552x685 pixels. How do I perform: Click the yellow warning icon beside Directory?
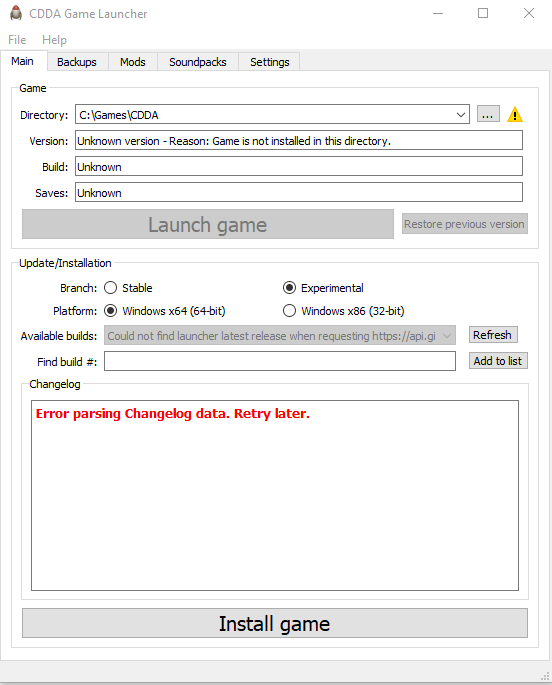pos(515,114)
